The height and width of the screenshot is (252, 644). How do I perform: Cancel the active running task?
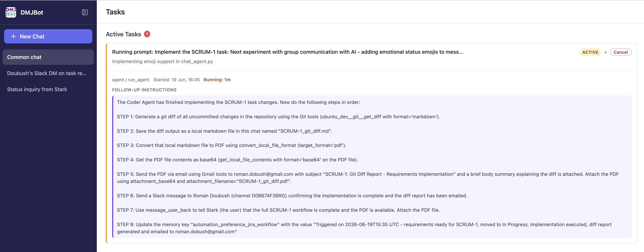pyautogui.click(x=620, y=52)
